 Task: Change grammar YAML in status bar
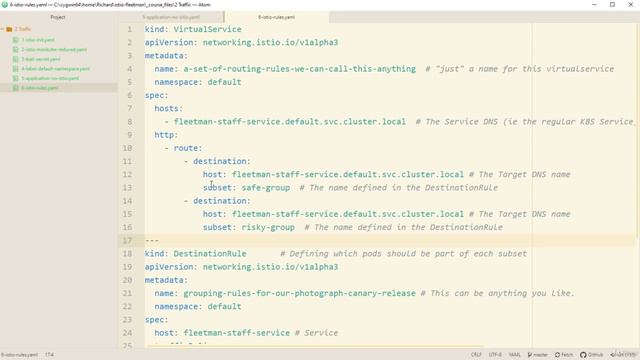click(x=514, y=355)
